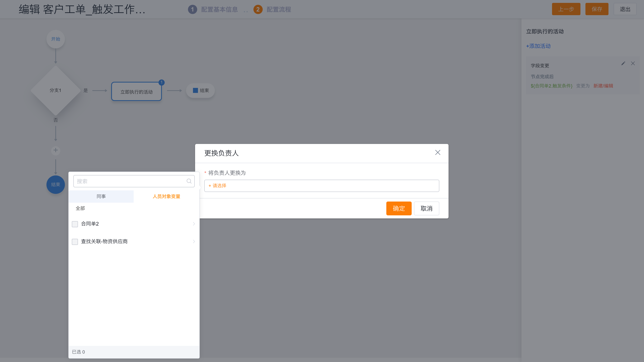Image resolution: width=644 pixels, height=362 pixels.
Task: Expand the 合同单2 variable via its chevron
Action: tap(194, 224)
